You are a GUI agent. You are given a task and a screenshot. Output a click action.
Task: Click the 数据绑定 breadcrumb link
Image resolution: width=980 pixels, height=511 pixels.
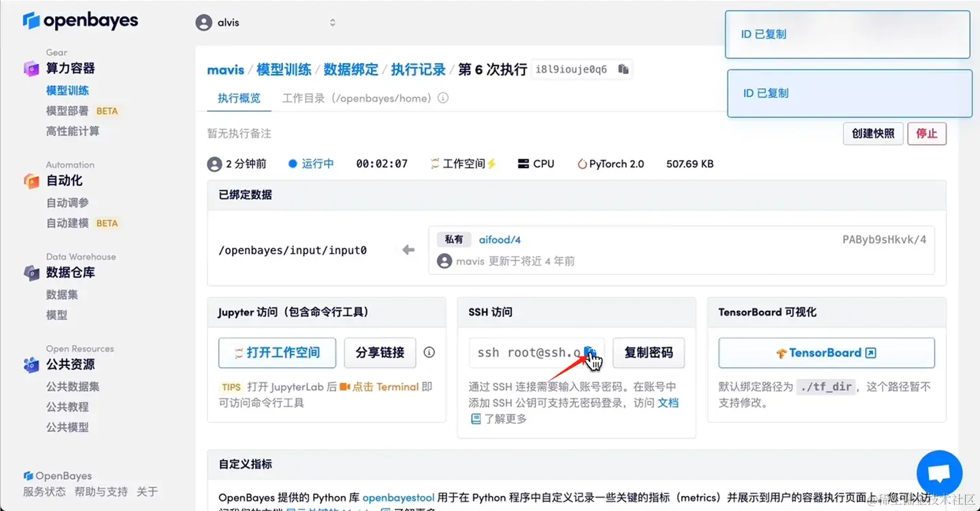click(350, 69)
